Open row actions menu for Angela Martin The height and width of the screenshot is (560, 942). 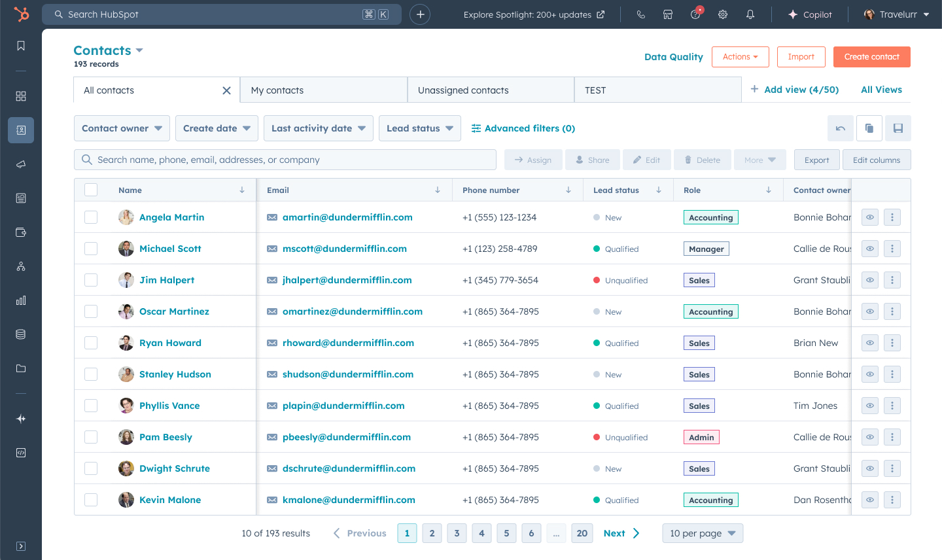892,217
